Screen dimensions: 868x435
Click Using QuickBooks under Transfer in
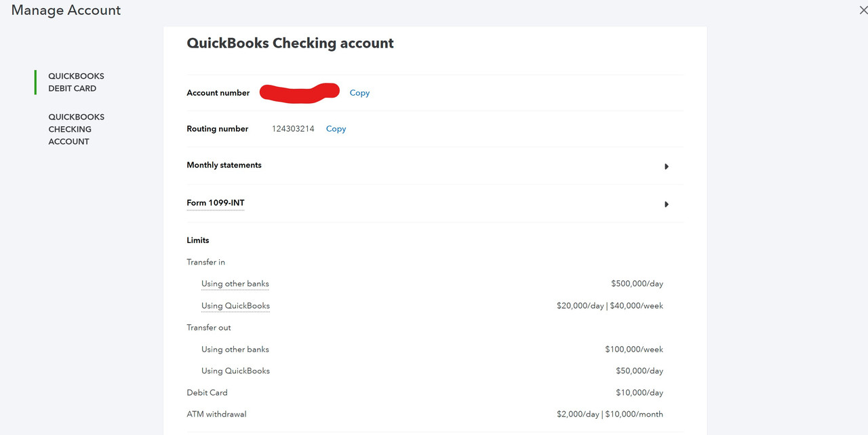click(x=235, y=306)
